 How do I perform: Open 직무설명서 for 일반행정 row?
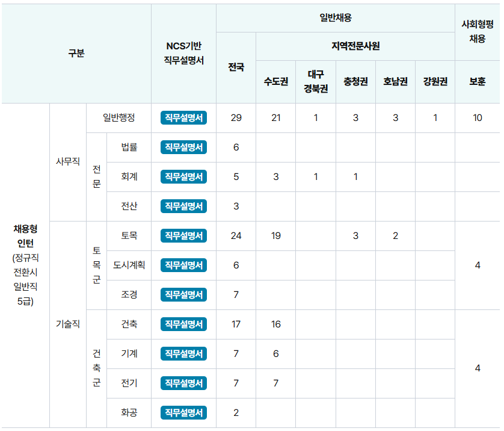pyautogui.click(x=183, y=118)
